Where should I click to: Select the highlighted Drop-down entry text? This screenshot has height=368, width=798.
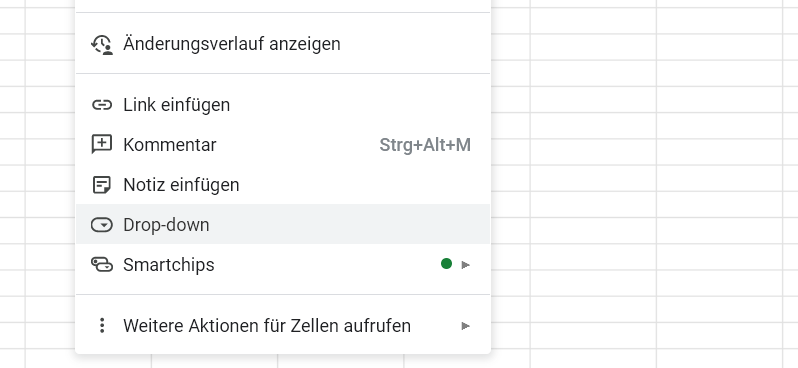coord(166,225)
